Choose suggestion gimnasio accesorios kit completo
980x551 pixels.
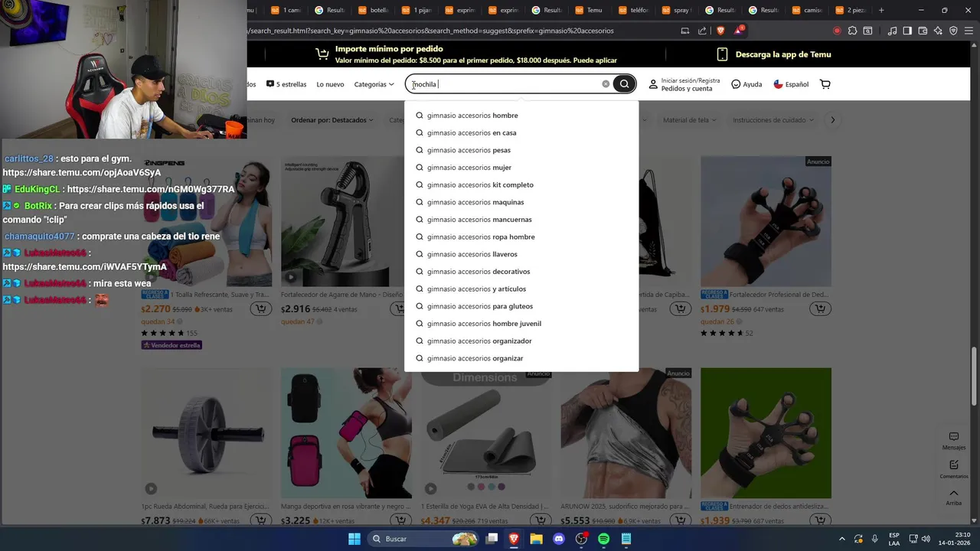coord(521,185)
